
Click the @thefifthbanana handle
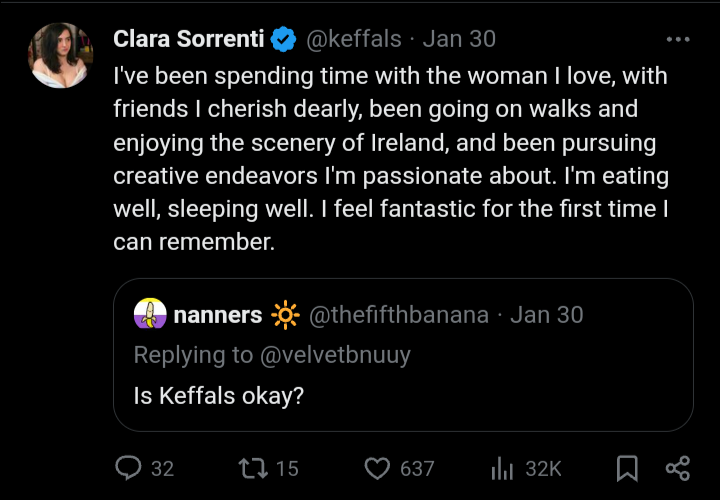tap(399, 315)
